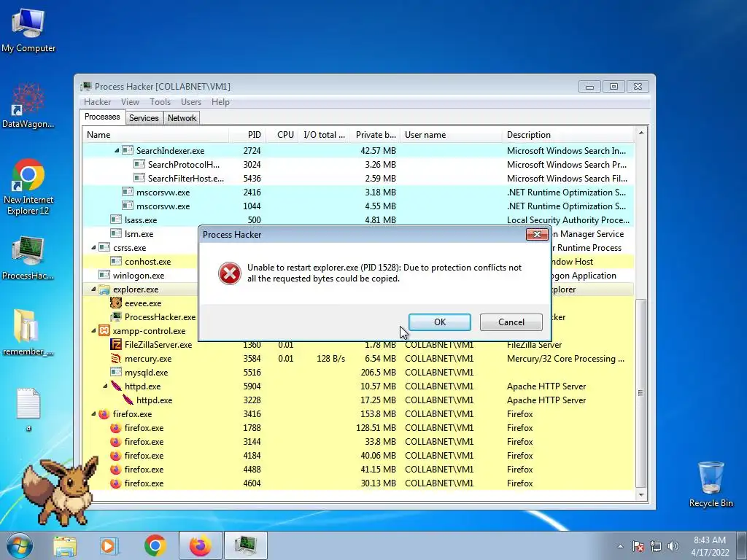Open DataWagon desktop shortcut
This screenshot has width=747, height=560.
tap(28, 106)
